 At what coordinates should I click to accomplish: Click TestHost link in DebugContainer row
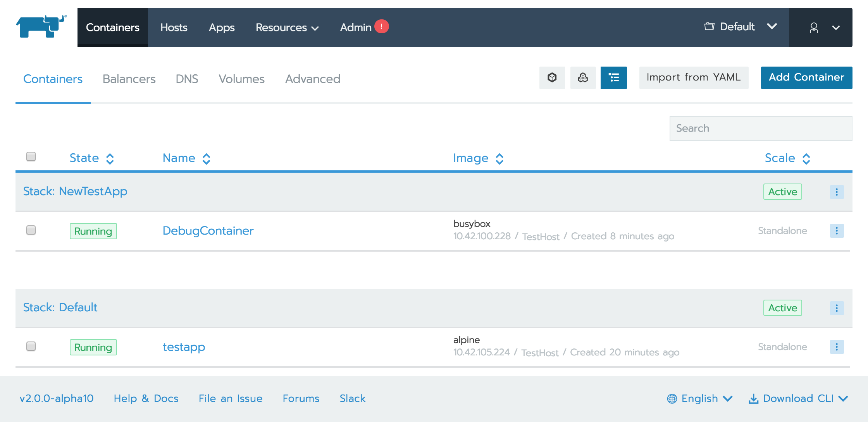[541, 237]
